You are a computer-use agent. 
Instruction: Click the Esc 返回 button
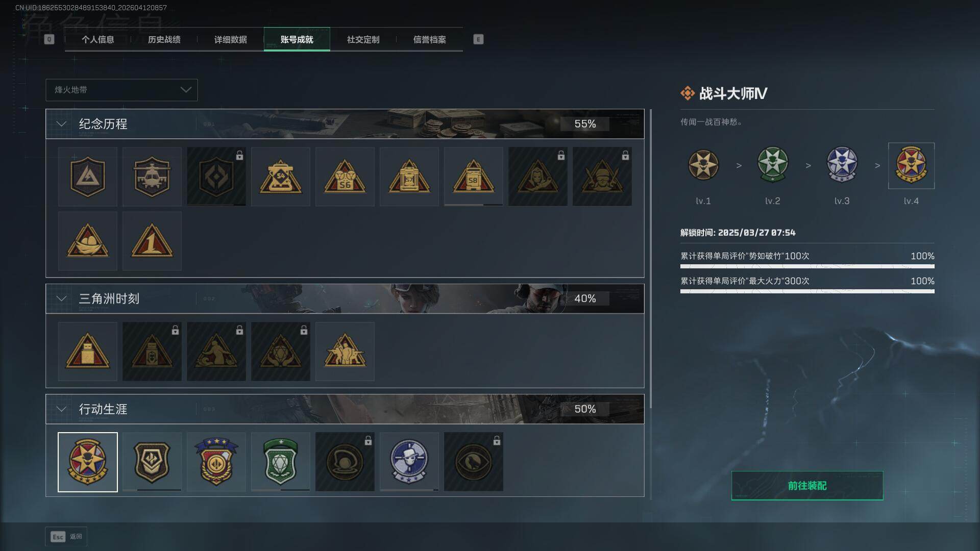click(66, 537)
